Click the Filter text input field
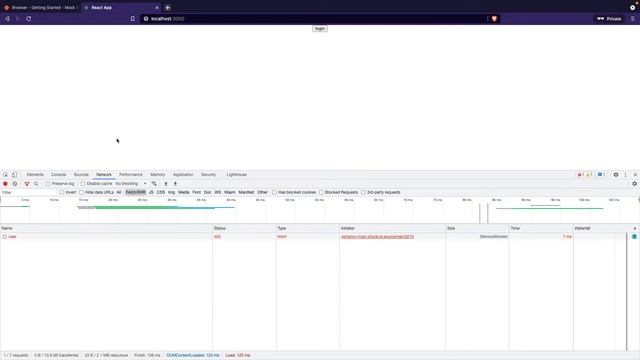This screenshot has height=360, width=640. coord(29,192)
